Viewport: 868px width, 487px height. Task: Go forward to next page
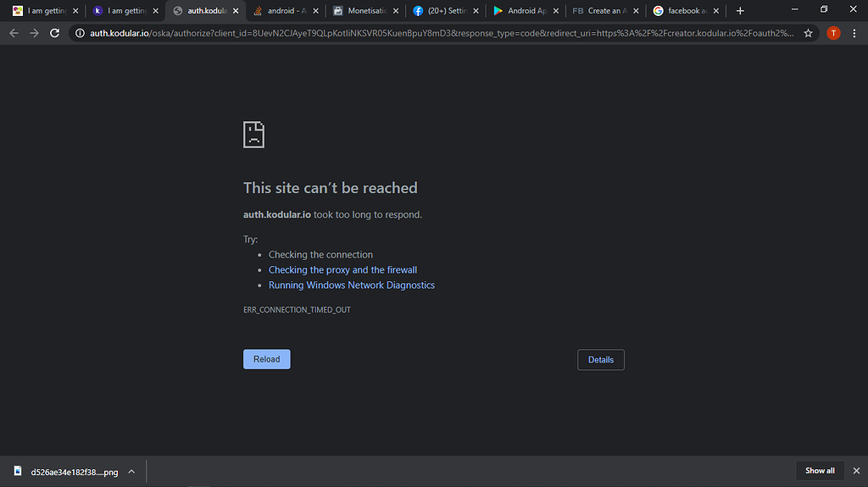tap(34, 33)
